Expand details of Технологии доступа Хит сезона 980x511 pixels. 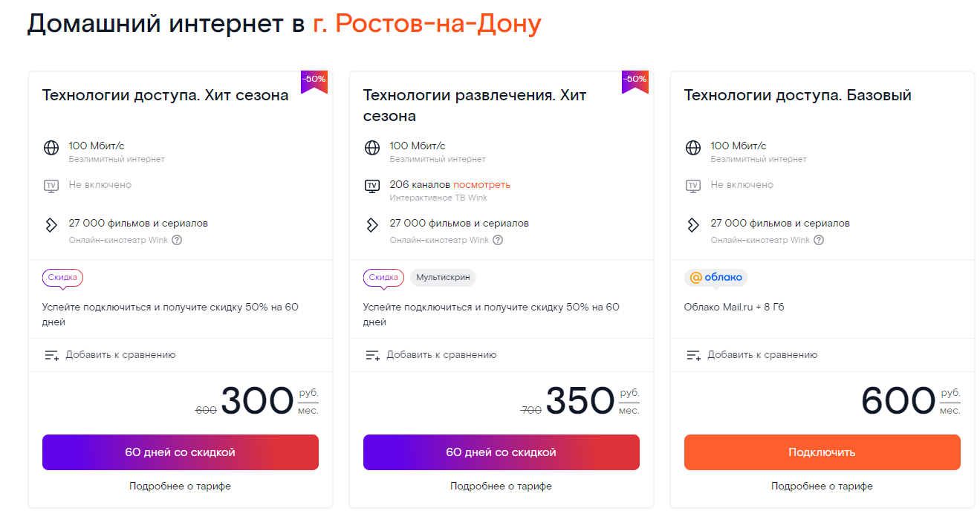coord(180,486)
